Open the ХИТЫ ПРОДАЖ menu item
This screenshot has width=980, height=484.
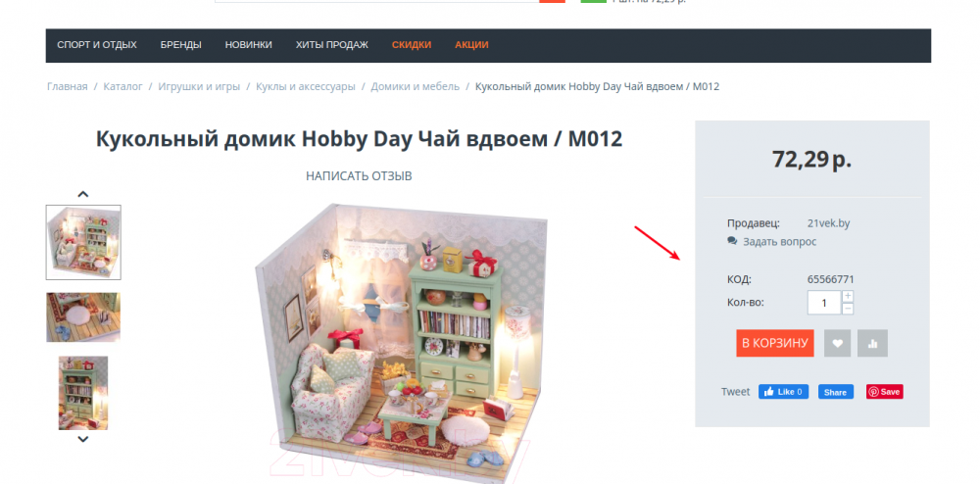coord(332,45)
